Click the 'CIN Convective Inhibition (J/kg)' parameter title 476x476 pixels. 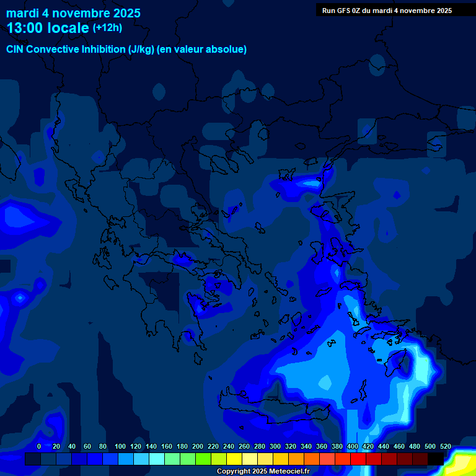click(x=80, y=49)
